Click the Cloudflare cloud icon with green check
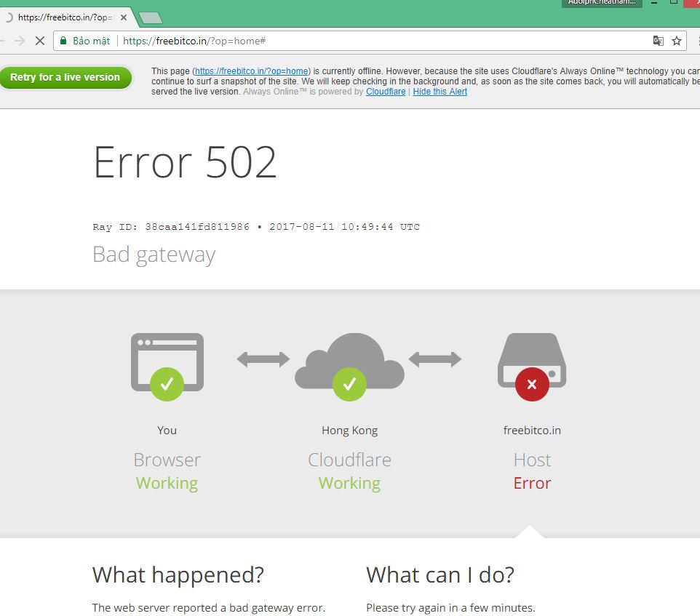The width and height of the screenshot is (700, 616). point(349,367)
